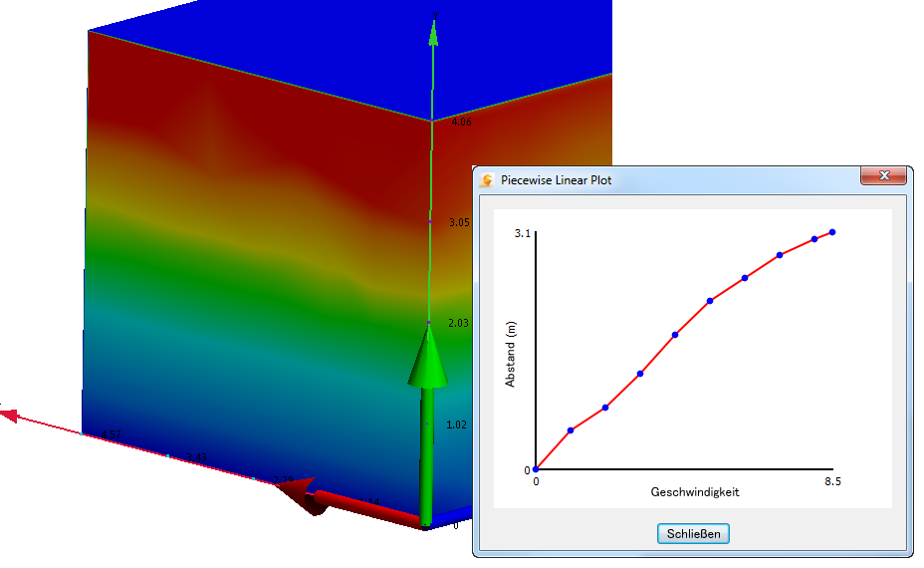Click the 4.06 axis value label
The image size is (924, 568).
(x=461, y=123)
